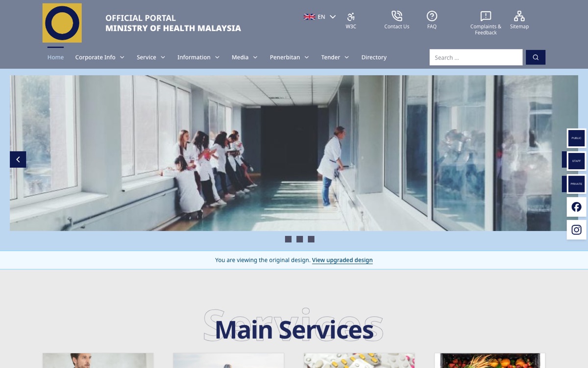Viewport: 588px width, 368px height.
Task: Open Complaints & Feedback icon
Action: tap(486, 16)
